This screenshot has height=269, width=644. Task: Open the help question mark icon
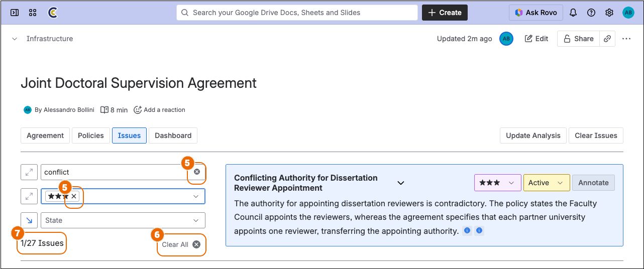(591, 13)
